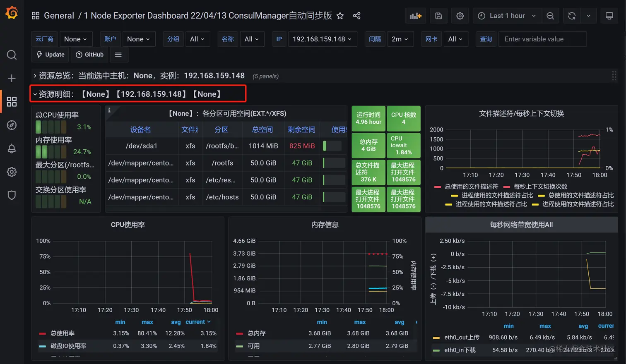Star this dashboard as favorite
The height and width of the screenshot is (364, 626).
340,16
